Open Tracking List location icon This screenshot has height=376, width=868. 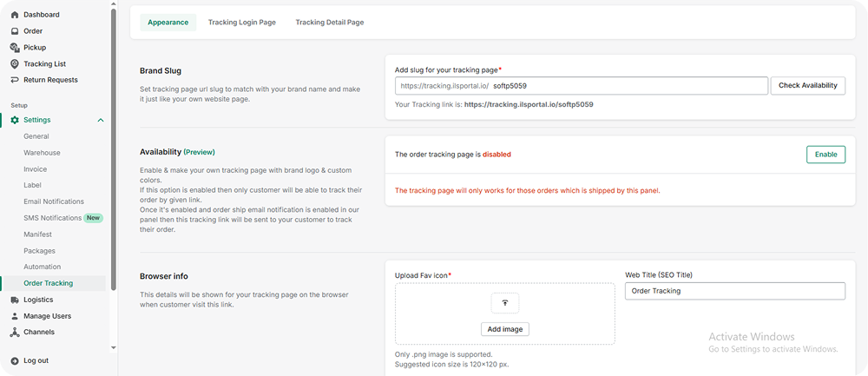(15, 64)
